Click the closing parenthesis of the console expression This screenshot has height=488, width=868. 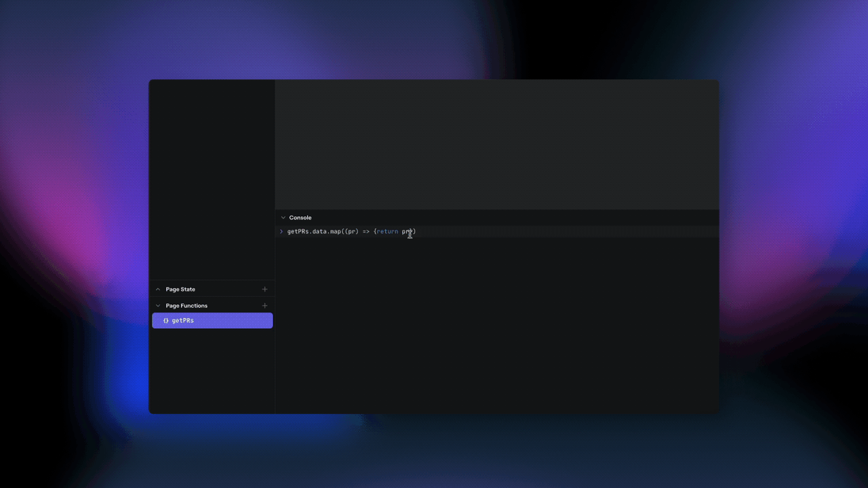[415, 231]
